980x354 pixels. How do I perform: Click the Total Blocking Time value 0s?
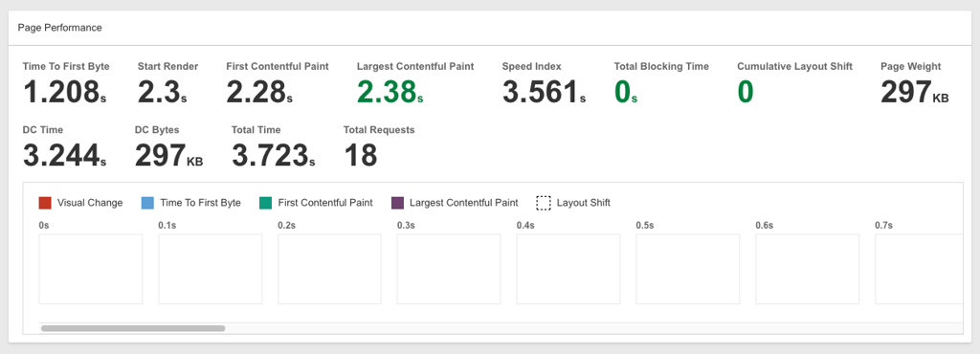[x=626, y=93]
